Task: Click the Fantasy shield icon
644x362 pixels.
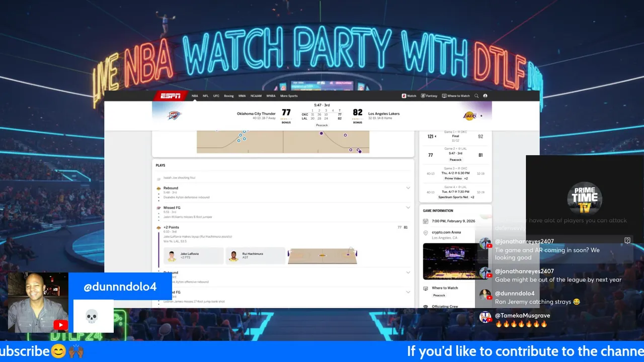Action: click(424, 96)
